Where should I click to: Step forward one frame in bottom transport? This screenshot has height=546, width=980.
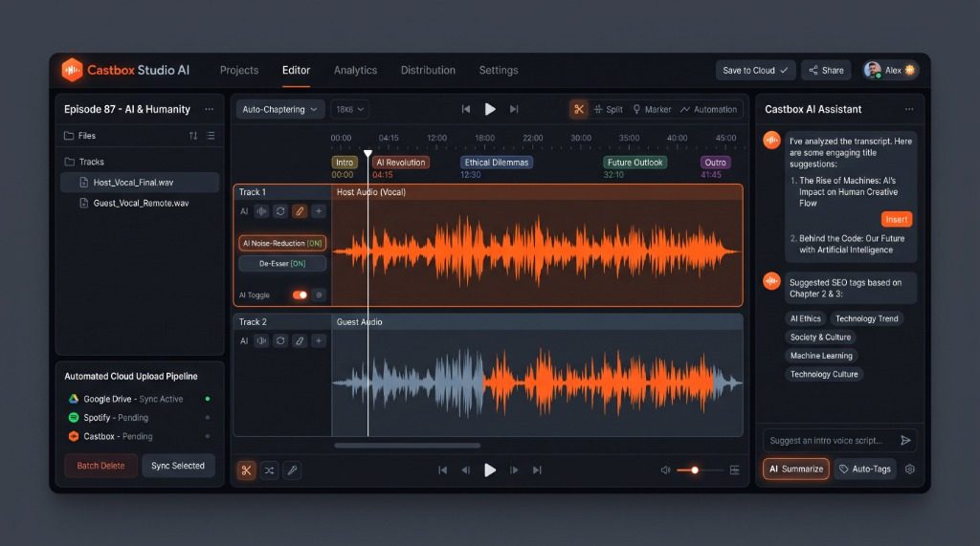tap(514, 470)
